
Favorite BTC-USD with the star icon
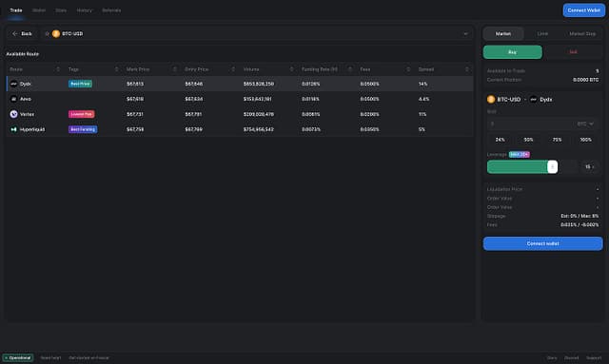47,34
